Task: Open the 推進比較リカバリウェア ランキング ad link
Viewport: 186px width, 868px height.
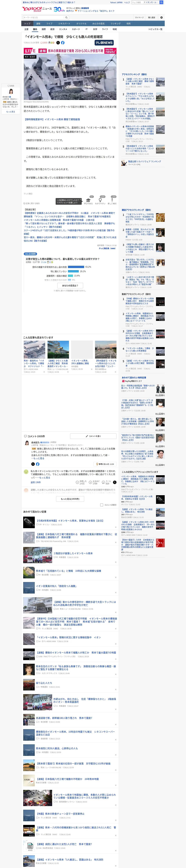Action: (x=144, y=161)
